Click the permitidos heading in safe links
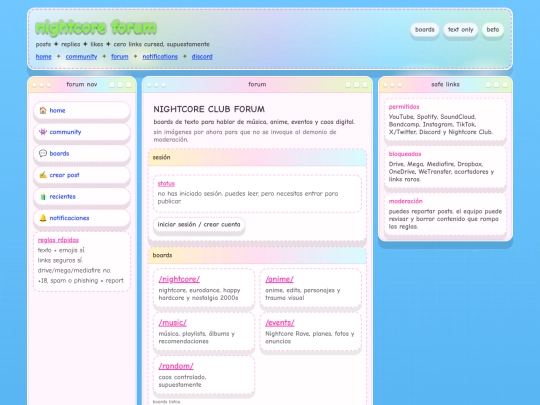This screenshot has width=540, height=405. click(404, 107)
